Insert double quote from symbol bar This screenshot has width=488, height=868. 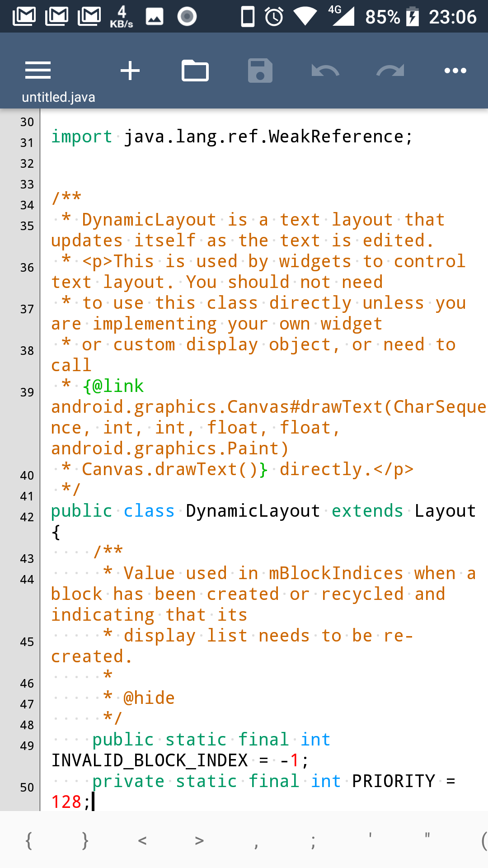[427, 835]
